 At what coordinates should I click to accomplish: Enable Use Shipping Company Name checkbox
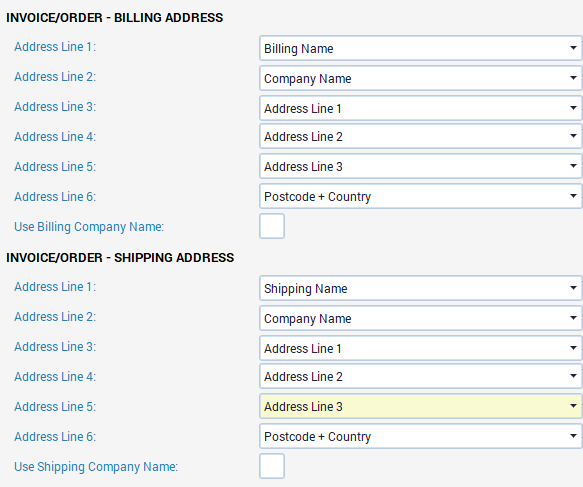click(x=272, y=466)
